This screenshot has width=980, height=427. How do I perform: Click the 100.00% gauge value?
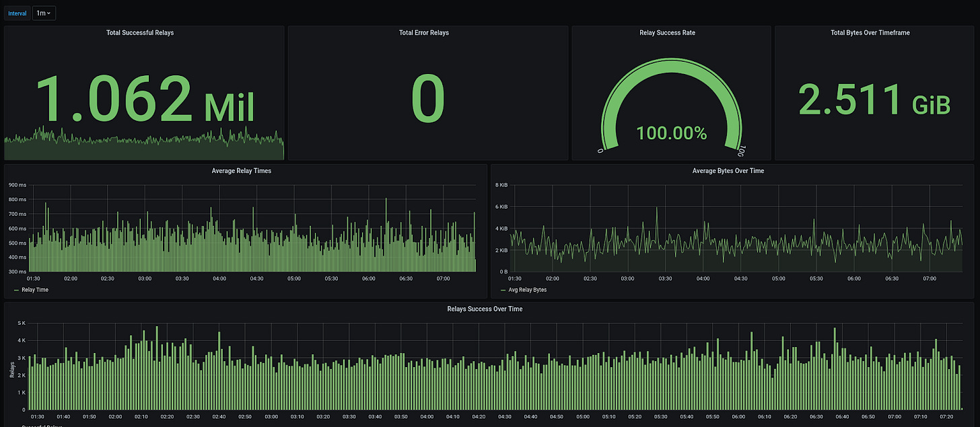click(x=671, y=133)
